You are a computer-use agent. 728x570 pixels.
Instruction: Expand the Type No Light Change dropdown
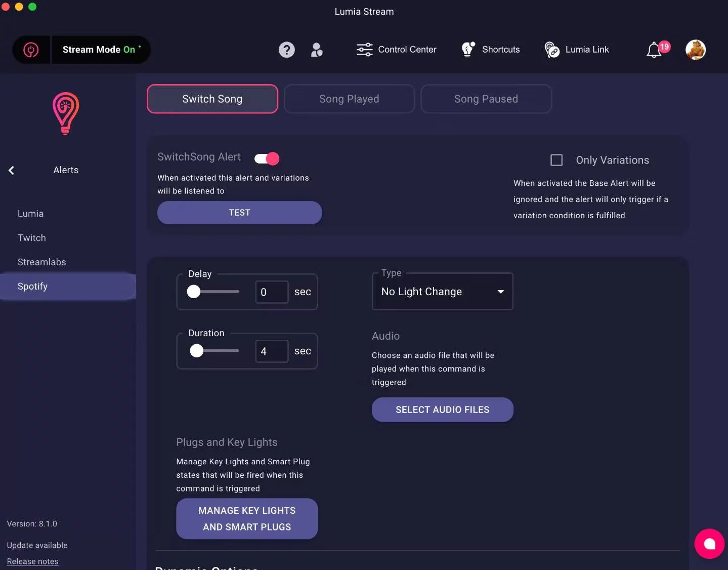442,292
